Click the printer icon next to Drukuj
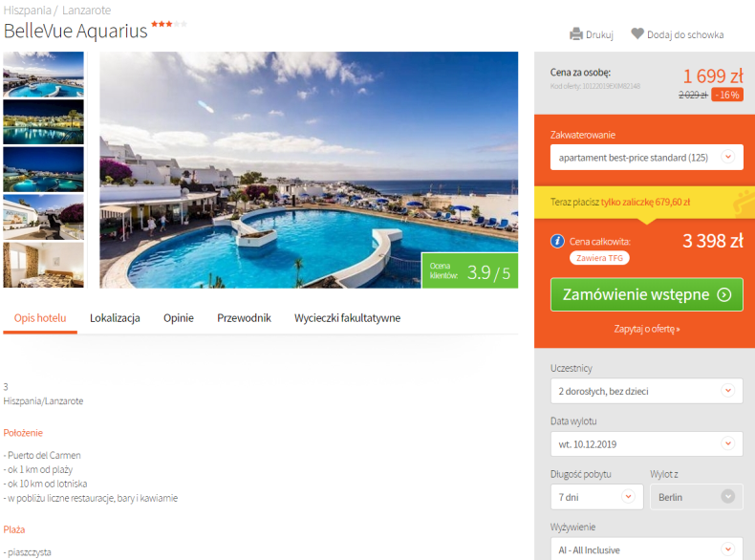Screen dimensions: 755x560 (x=576, y=34)
